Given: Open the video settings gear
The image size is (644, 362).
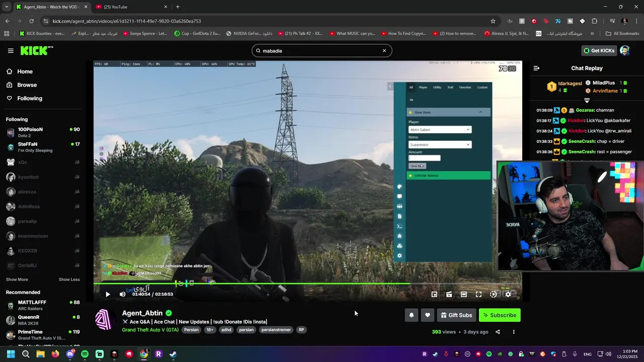Looking at the screenshot, I should [508, 294].
